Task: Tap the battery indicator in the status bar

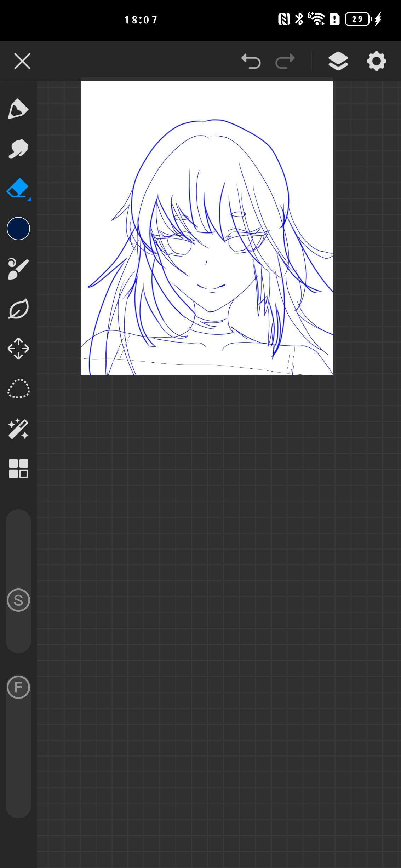Action: 357,19
